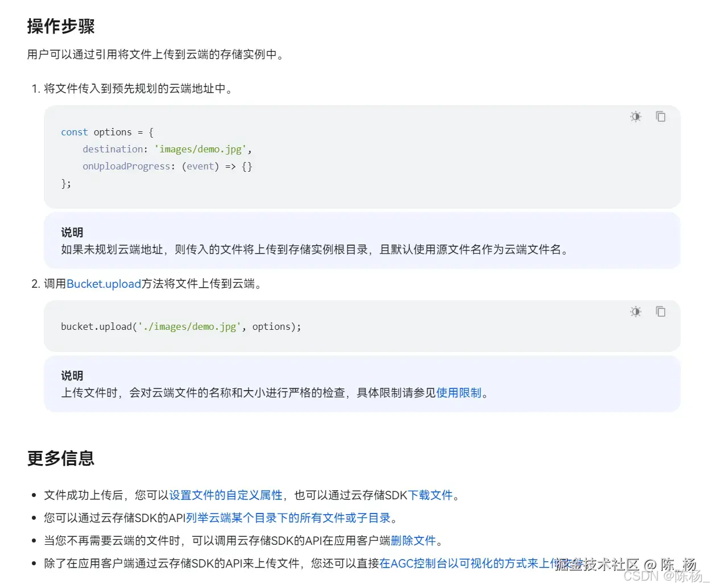This screenshot has height=588, width=712.
Task: Click the 更多信息 heading
Action: (61, 458)
